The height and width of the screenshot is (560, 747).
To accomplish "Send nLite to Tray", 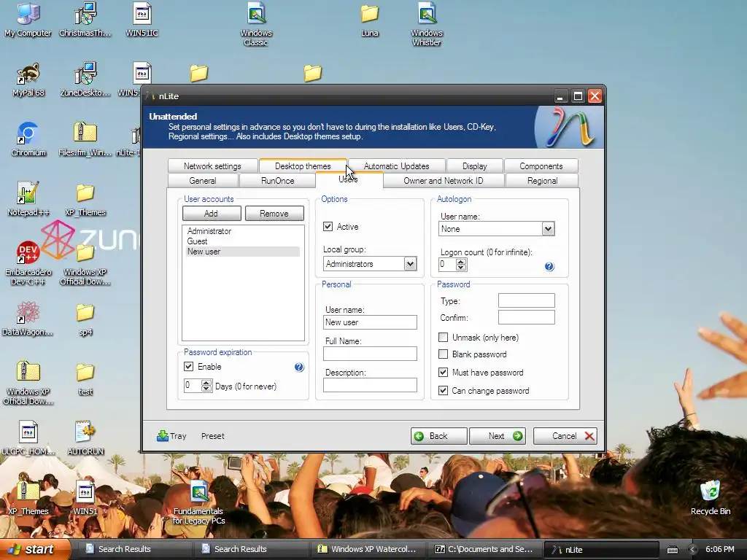I will [x=171, y=436].
